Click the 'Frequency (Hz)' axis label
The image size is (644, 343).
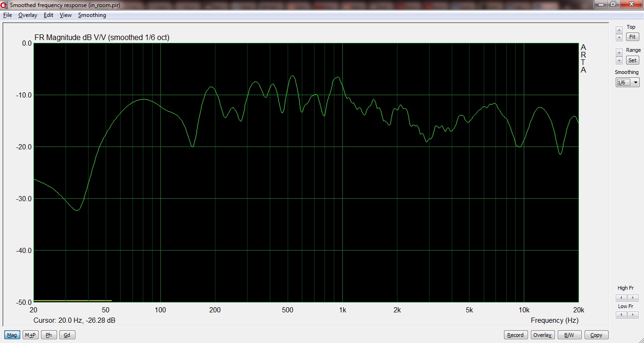pos(554,320)
